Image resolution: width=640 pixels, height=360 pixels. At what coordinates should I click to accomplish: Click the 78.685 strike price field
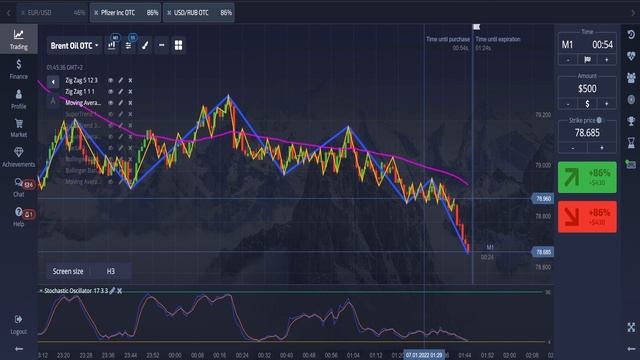587,133
